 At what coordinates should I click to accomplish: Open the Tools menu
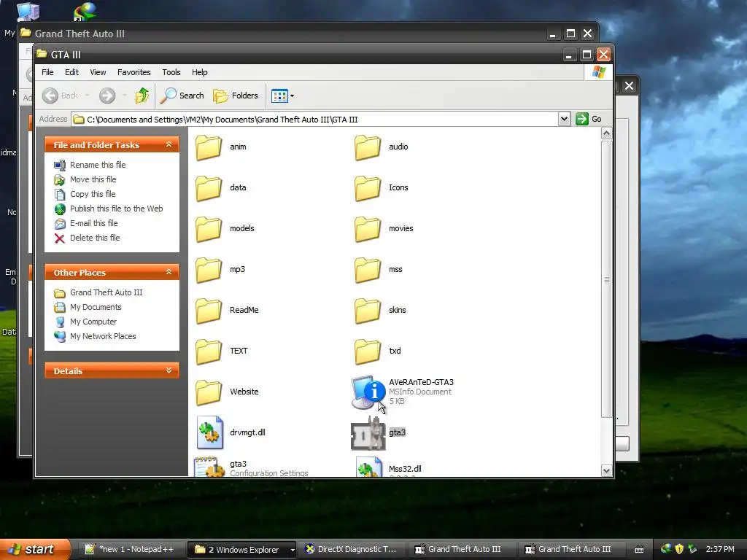point(171,72)
